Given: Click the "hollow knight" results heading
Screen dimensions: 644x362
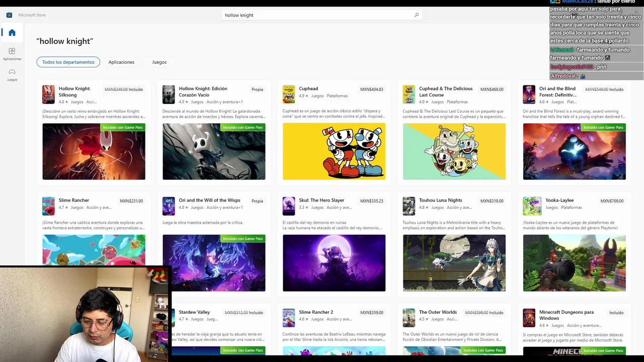Looking at the screenshot, I should point(65,41).
